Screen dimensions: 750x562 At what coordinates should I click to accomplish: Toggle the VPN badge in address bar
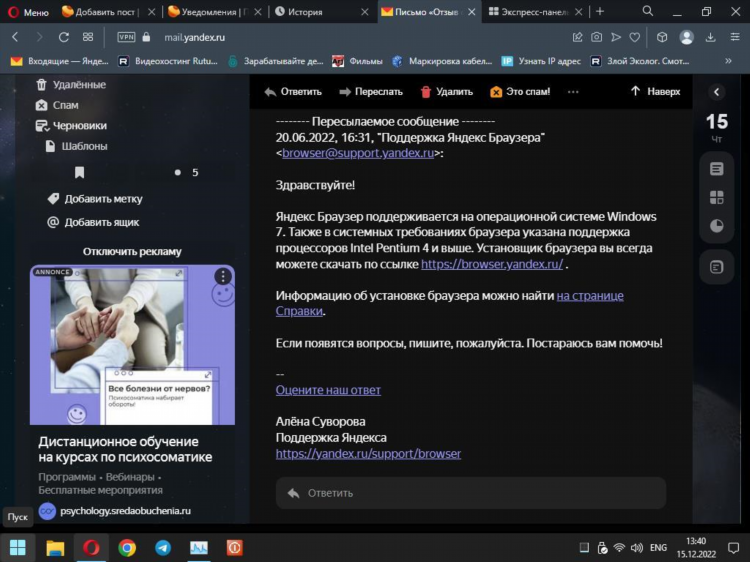126,37
